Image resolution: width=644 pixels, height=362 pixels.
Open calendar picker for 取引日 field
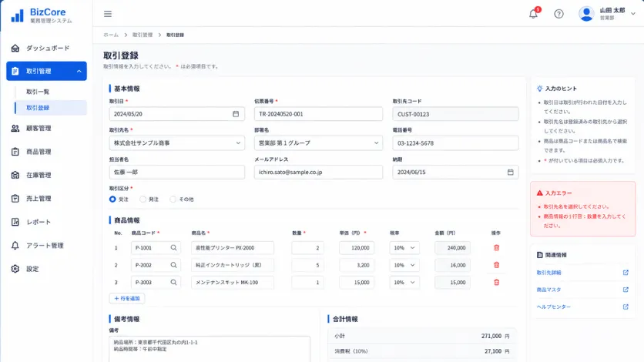[x=236, y=114]
